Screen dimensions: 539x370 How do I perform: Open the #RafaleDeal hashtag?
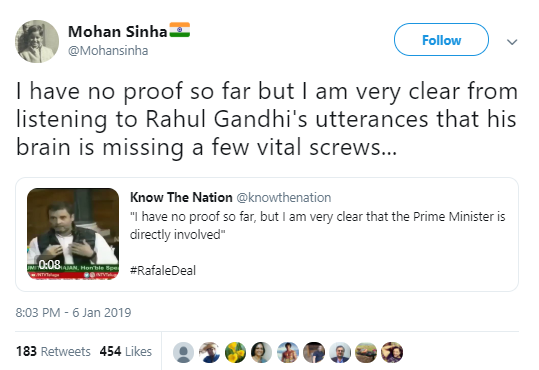[163, 270]
